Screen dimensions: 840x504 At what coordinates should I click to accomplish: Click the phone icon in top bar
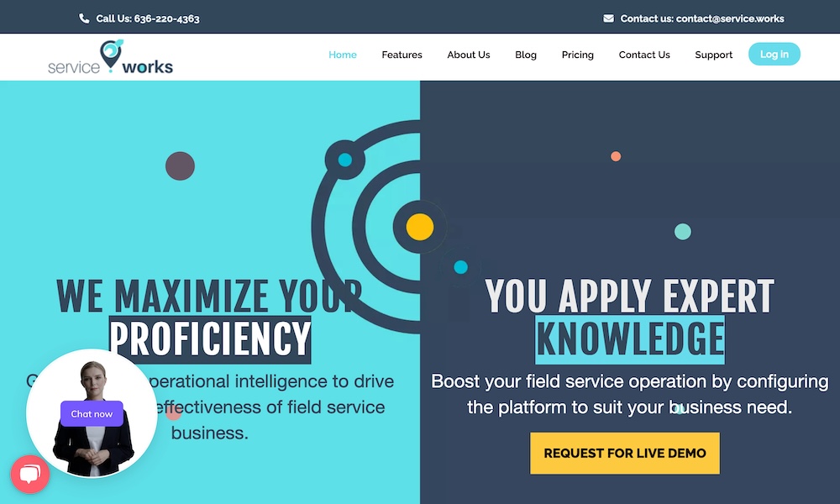coord(84,18)
